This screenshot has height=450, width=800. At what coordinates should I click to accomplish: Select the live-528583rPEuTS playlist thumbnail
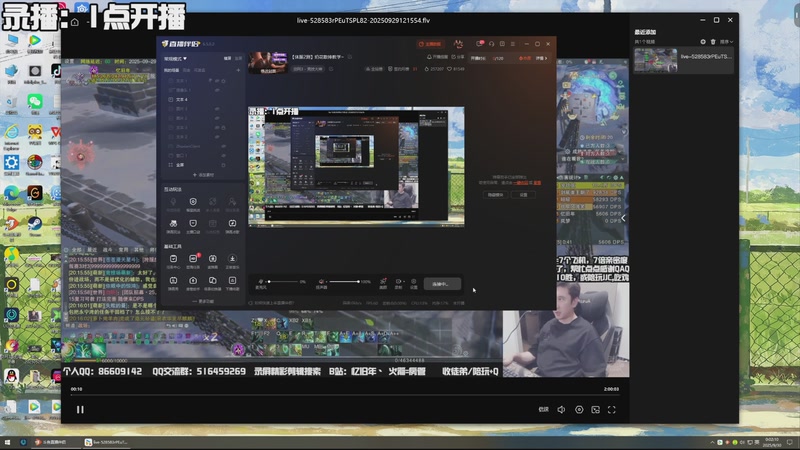(656, 60)
